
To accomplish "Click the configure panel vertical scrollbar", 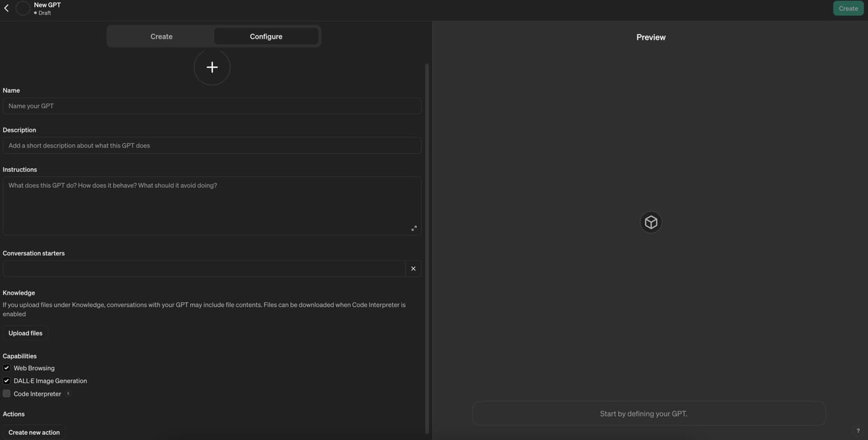I will 427,248.
